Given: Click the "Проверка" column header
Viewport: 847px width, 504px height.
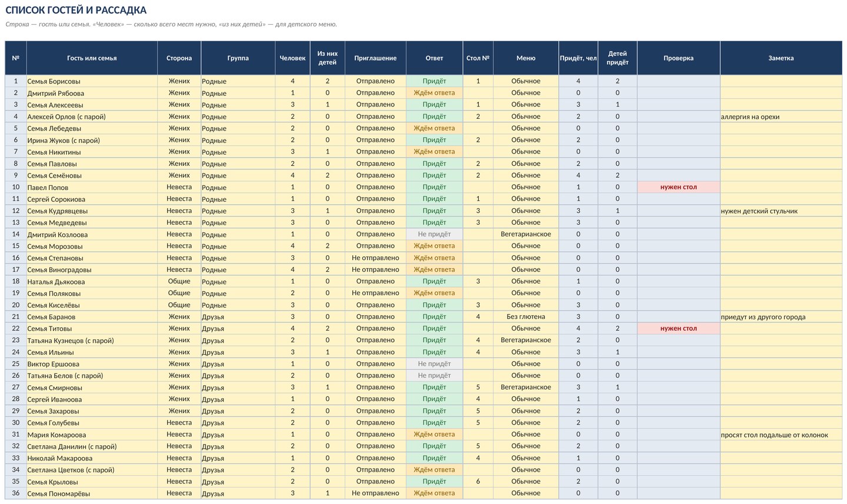Looking at the screenshot, I should [678, 58].
